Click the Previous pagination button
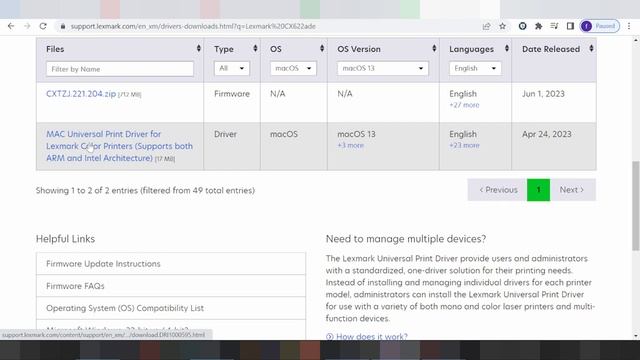This screenshot has width=640, height=360. tap(497, 190)
